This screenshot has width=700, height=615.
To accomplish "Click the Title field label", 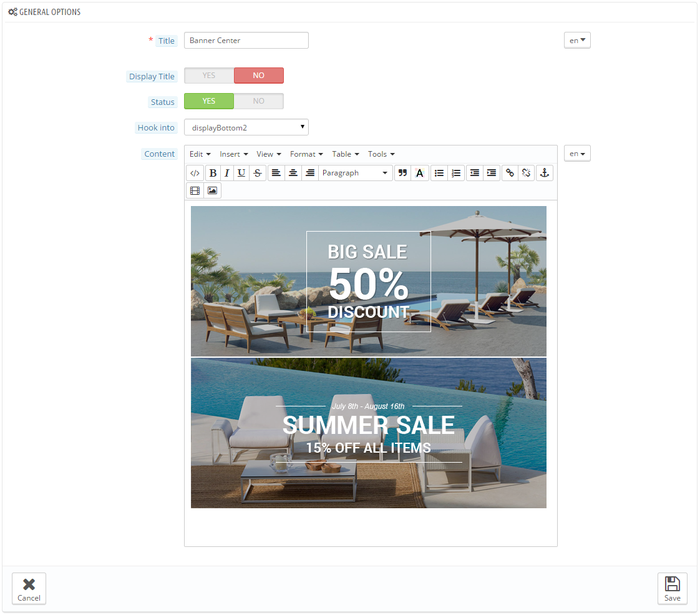I will (x=167, y=41).
